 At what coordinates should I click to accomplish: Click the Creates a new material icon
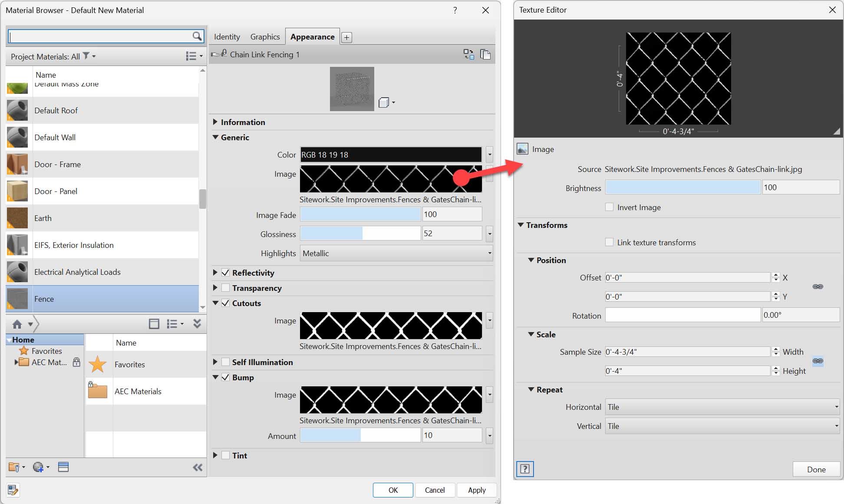tap(39, 467)
